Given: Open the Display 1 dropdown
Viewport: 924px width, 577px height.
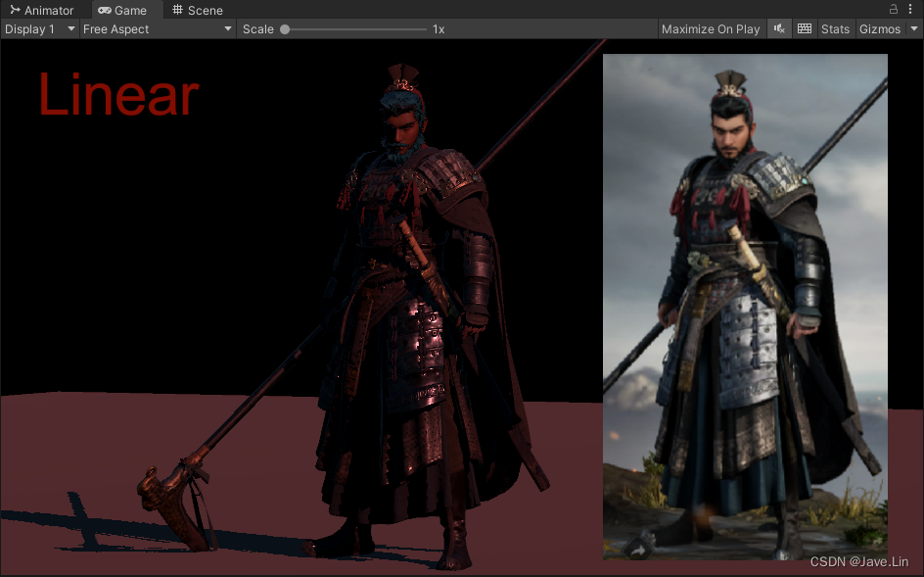Looking at the screenshot, I should point(37,28).
